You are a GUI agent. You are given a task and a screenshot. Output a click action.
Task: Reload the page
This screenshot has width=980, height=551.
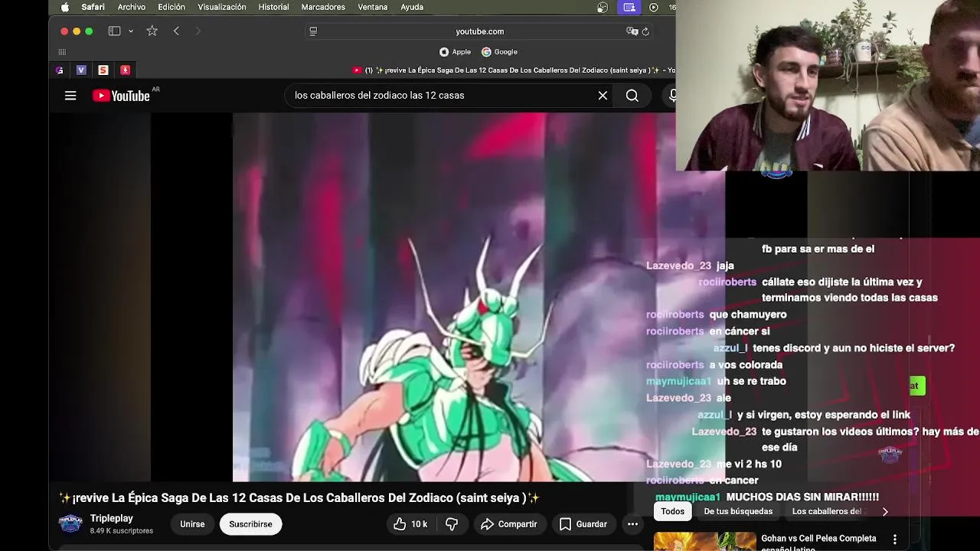(645, 31)
